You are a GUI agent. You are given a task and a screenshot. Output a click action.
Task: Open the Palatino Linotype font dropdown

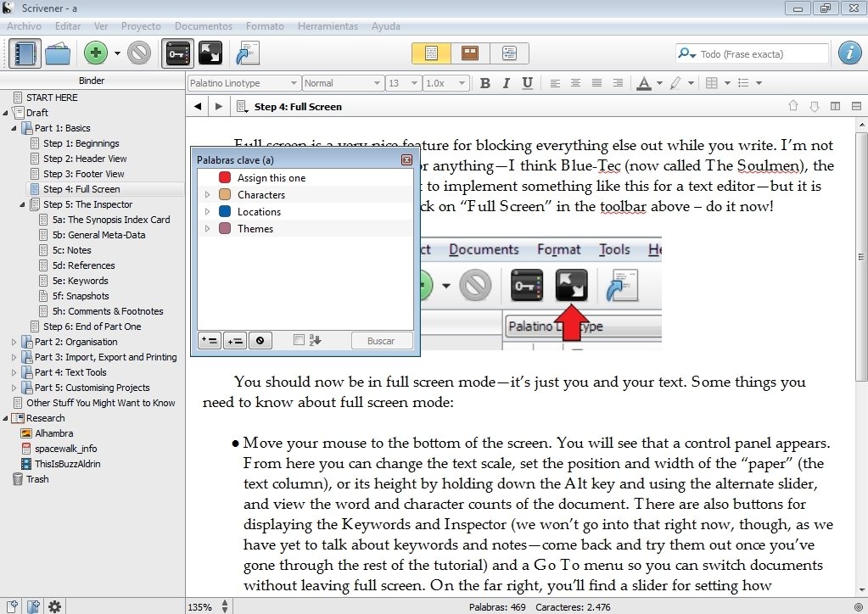244,83
